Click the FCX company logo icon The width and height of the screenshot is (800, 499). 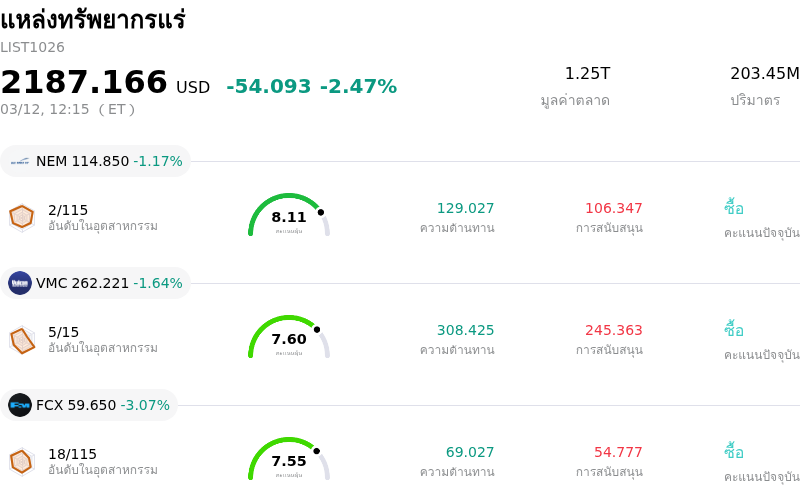tap(20, 405)
